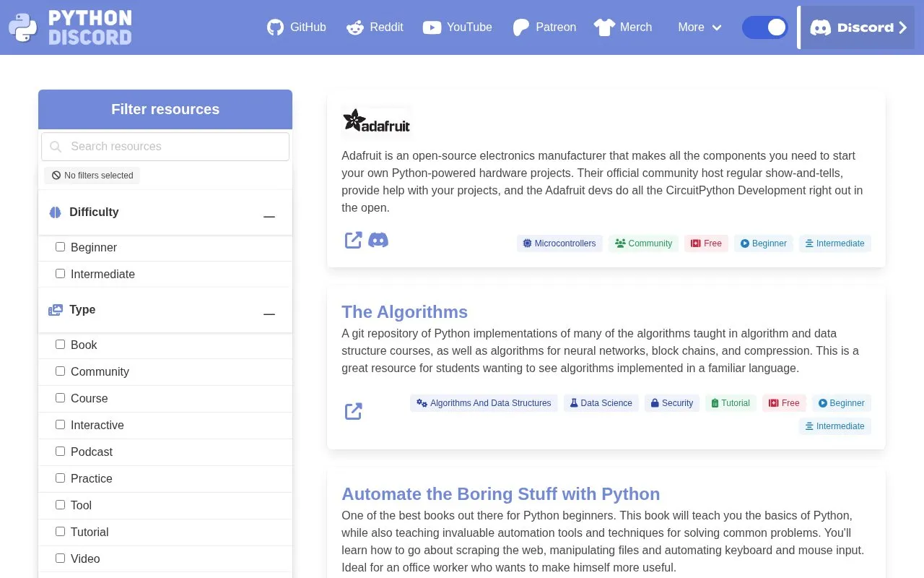Click the Adafruit logo image
924x578 pixels.
pos(377,121)
